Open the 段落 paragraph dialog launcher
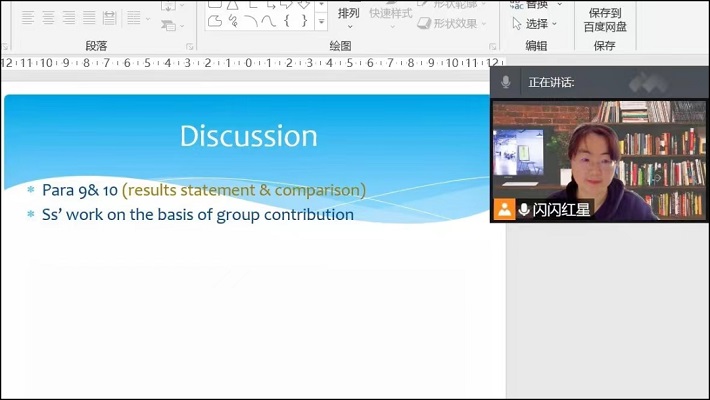 coord(190,46)
